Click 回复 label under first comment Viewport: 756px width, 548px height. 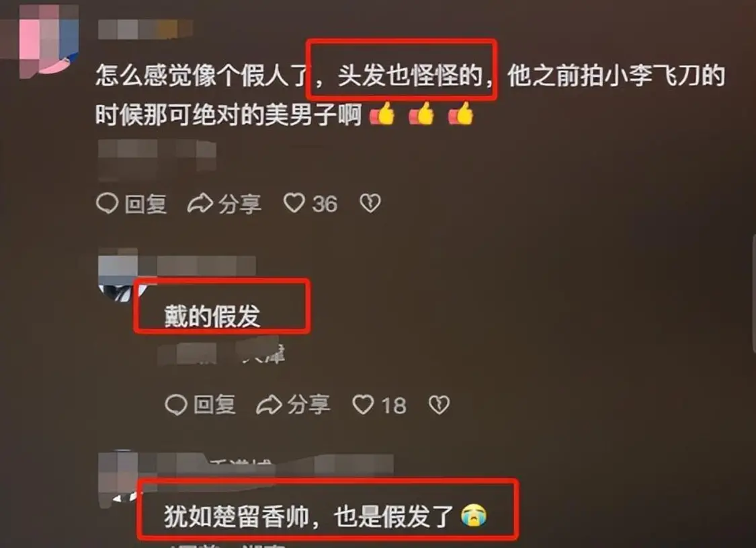(x=146, y=204)
